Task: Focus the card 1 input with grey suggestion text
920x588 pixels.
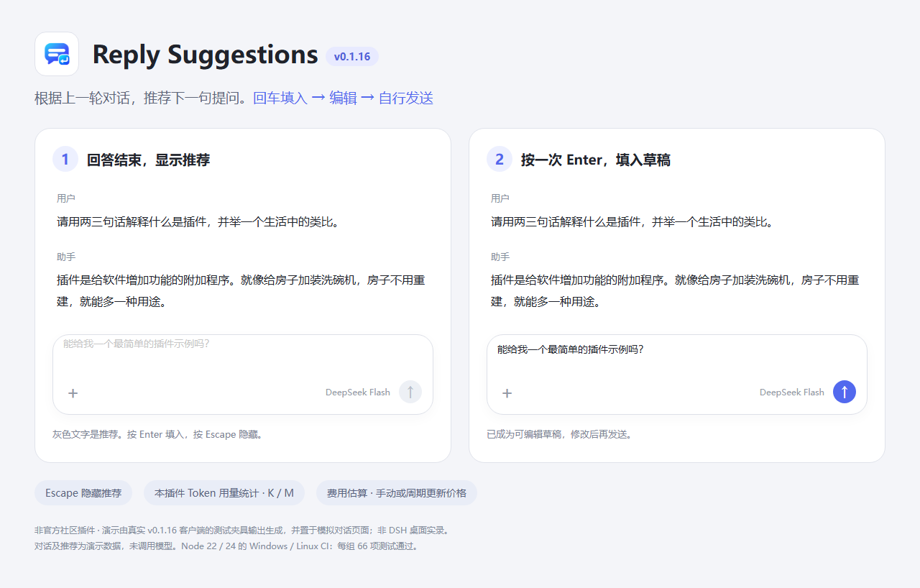Action: point(243,374)
